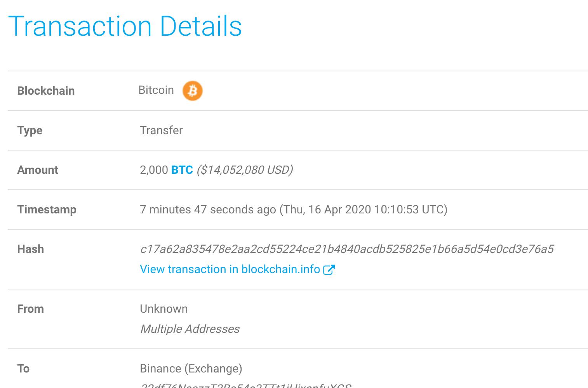Click the Multiple Addresses text
This screenshot has width=588, height=388.
click(x=190, y=329)
